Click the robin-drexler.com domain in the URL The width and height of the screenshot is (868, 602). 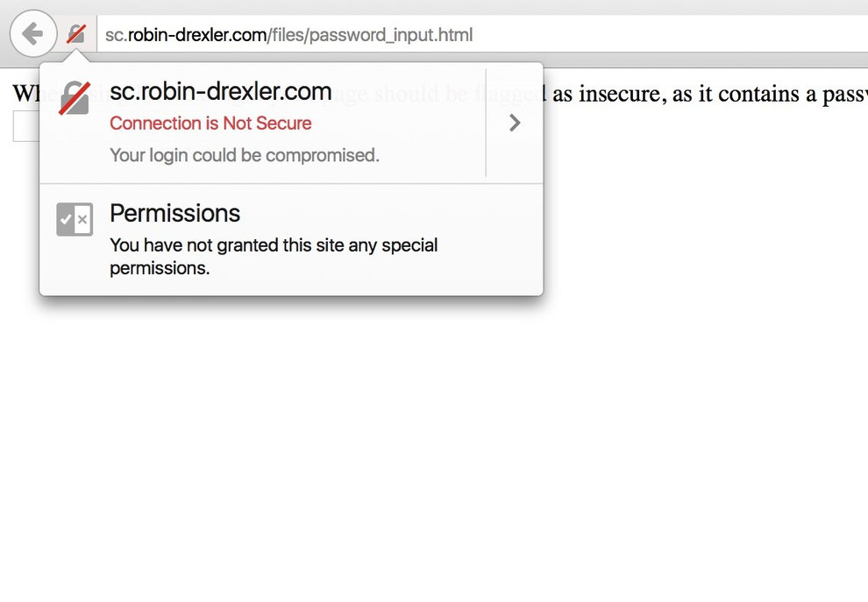(x=197, y=36)
